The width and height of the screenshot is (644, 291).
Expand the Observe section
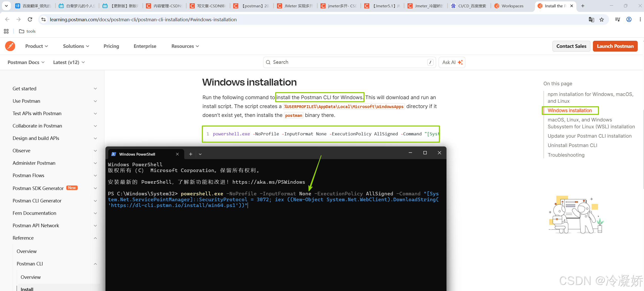55,151
